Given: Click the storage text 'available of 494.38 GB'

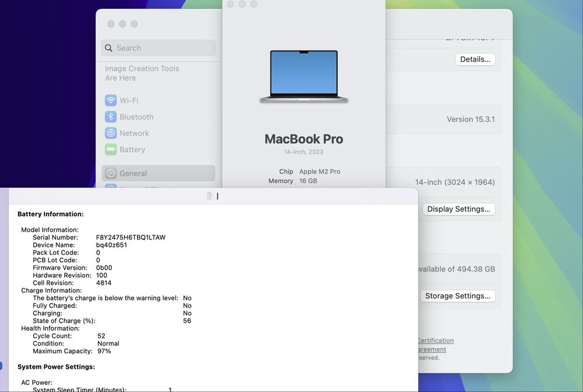Looking at the screenshot, I should click(x=456, y=269).
